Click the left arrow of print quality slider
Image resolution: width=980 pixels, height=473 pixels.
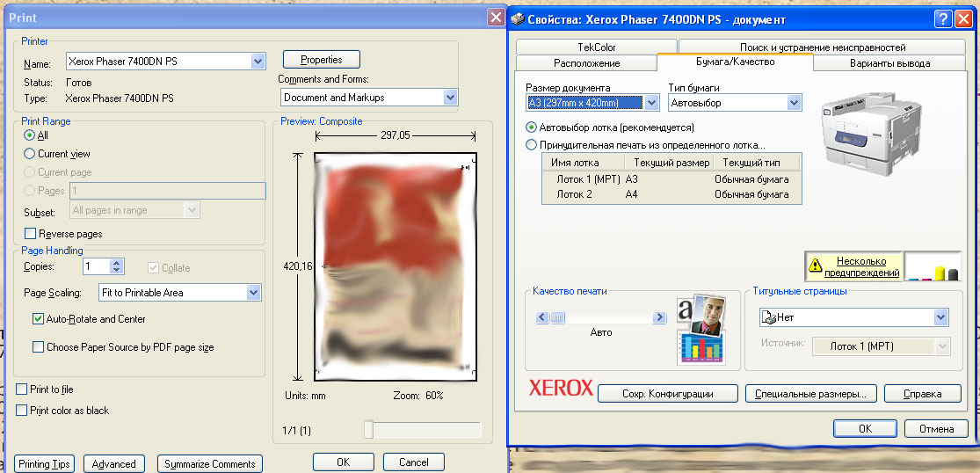542,317
